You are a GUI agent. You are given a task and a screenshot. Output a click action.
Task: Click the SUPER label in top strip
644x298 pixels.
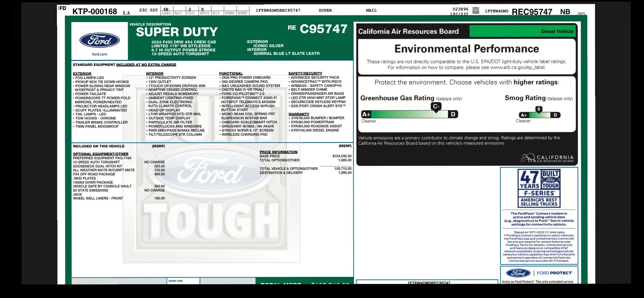tap(325, 10)
